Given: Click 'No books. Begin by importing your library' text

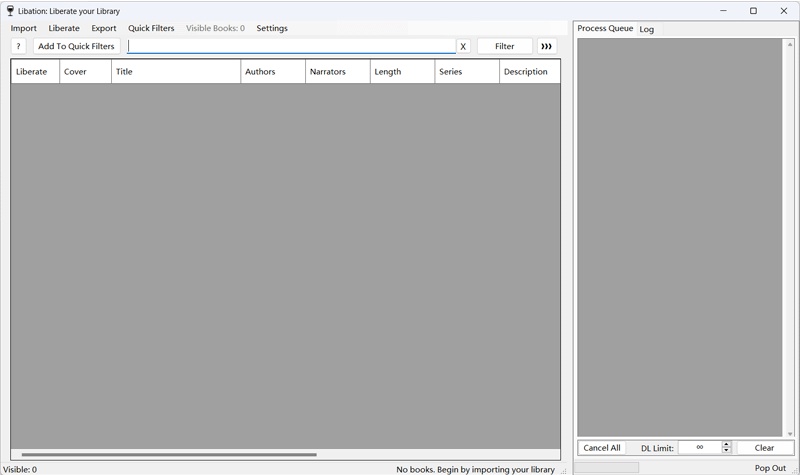Looking at the screenshot, I should (476, 469).
